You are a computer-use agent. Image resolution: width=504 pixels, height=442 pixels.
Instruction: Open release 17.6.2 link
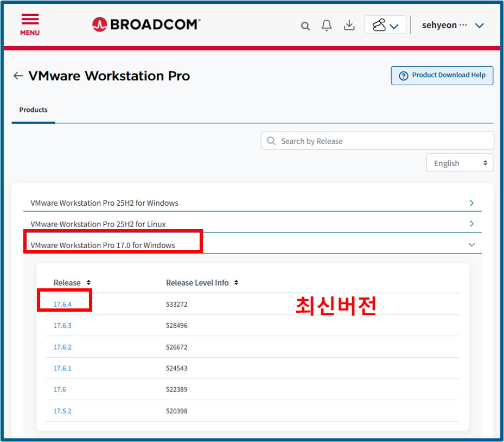62,347
